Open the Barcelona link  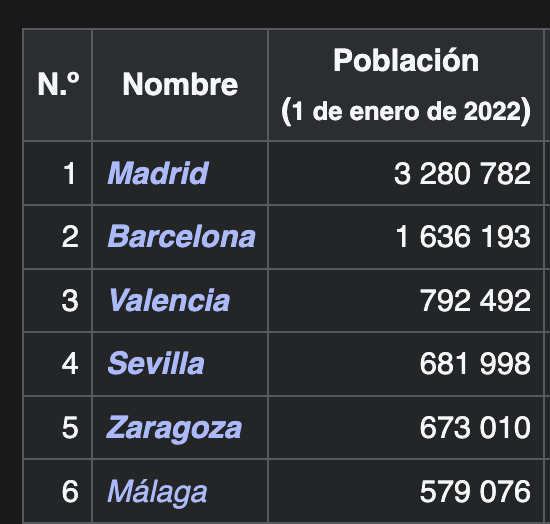coord(181,236)
